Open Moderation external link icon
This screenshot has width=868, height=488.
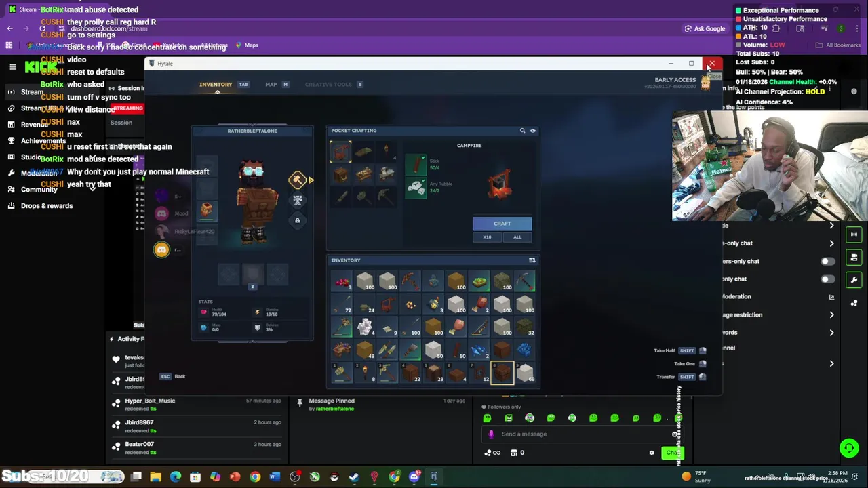pos(831,297)
